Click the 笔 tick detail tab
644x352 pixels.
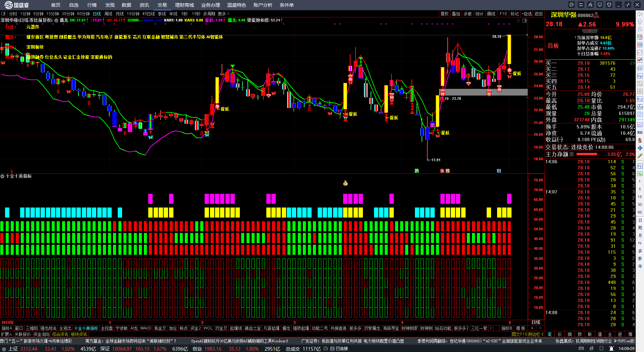pyautogui.click(x=549, y=334)
